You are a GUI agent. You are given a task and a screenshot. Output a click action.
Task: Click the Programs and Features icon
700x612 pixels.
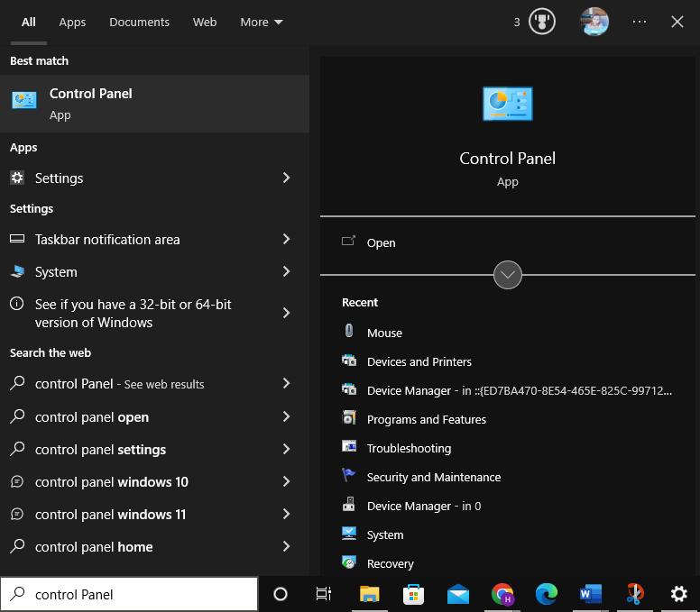349,418
